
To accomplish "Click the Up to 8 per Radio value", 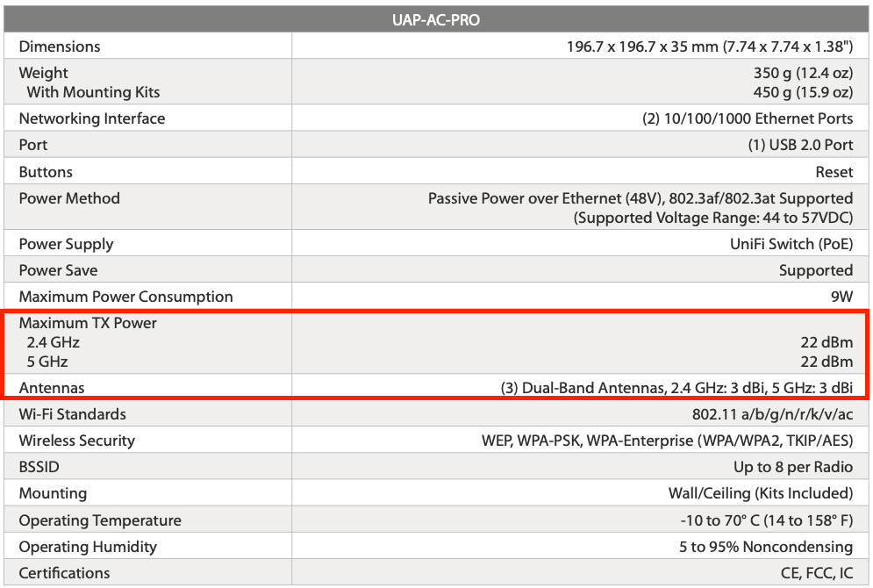I will [x=793, y=467].
